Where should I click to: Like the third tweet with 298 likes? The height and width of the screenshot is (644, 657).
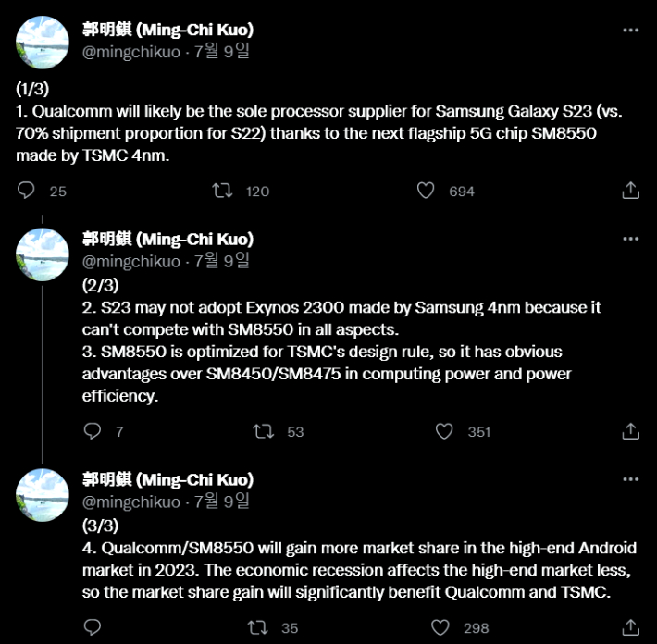pyautogui.click(x=444, y=627)
